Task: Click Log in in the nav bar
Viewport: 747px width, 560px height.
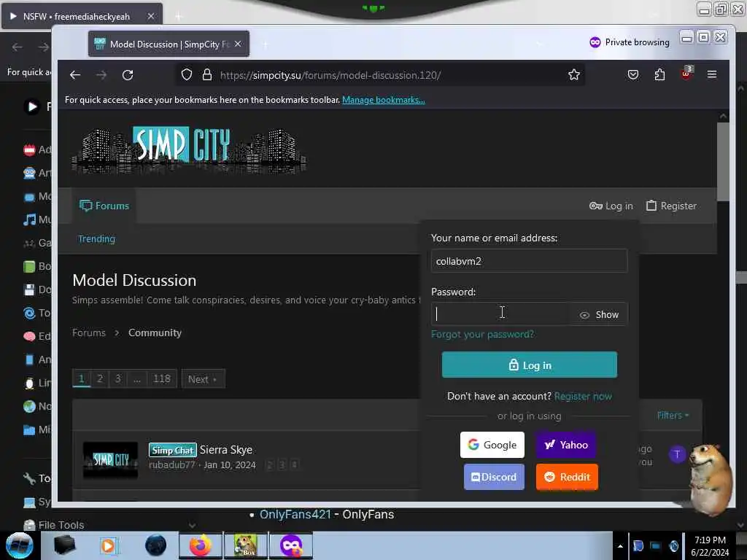Action: (611, 206)
